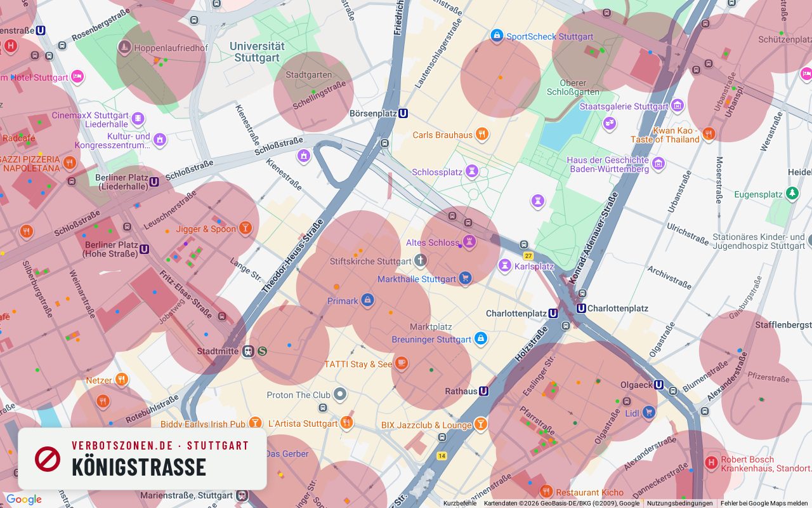812x508 pixels.
Task: Click the Google logo link
Action: pyautogui.click(x=23, y=500)
